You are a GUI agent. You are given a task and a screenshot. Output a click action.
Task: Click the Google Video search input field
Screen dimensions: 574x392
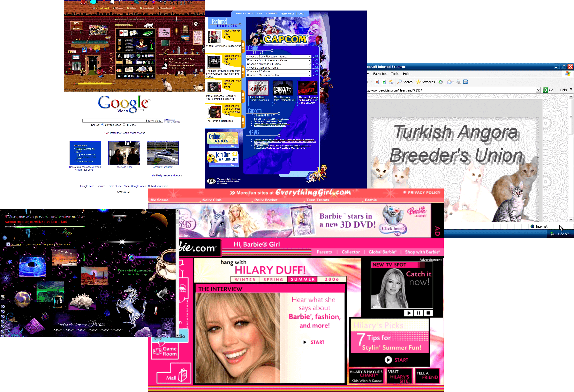(113, 121)
